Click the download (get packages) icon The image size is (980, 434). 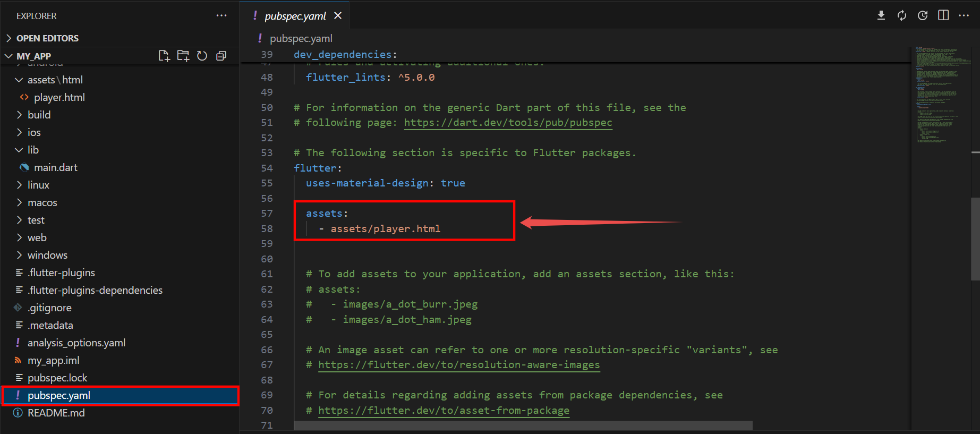click(881, 15)
